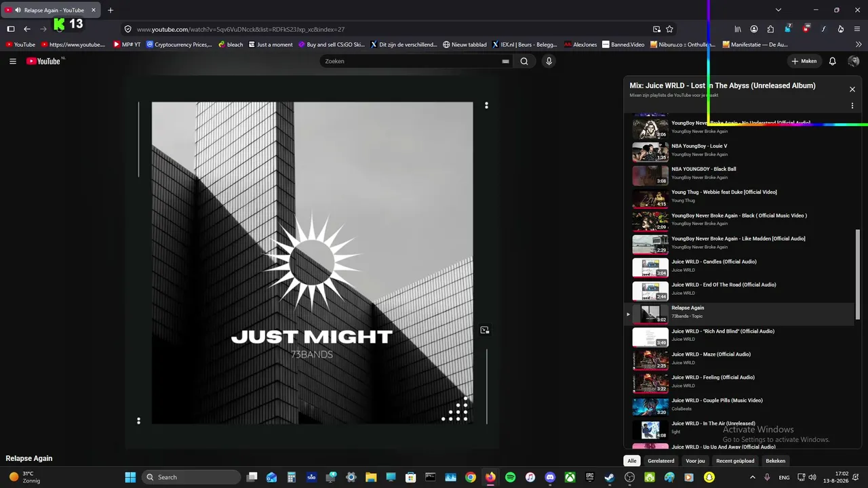
Task: Open the Nieuw tabblad bookmark
Action: (465, 45)
